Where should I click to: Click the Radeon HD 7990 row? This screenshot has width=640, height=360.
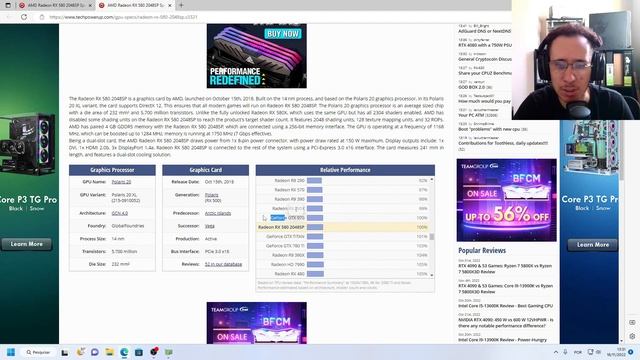pos(342,264)
